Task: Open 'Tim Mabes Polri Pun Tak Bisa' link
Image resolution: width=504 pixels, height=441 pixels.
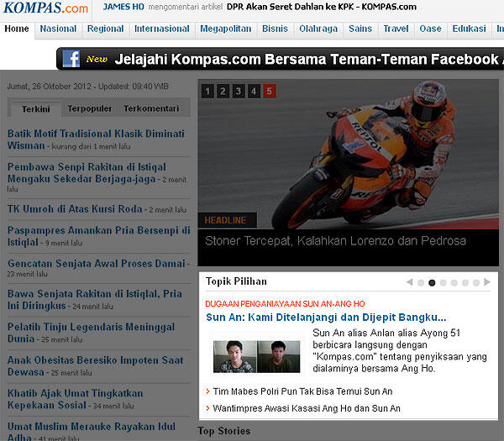Action: coord(302,391)
